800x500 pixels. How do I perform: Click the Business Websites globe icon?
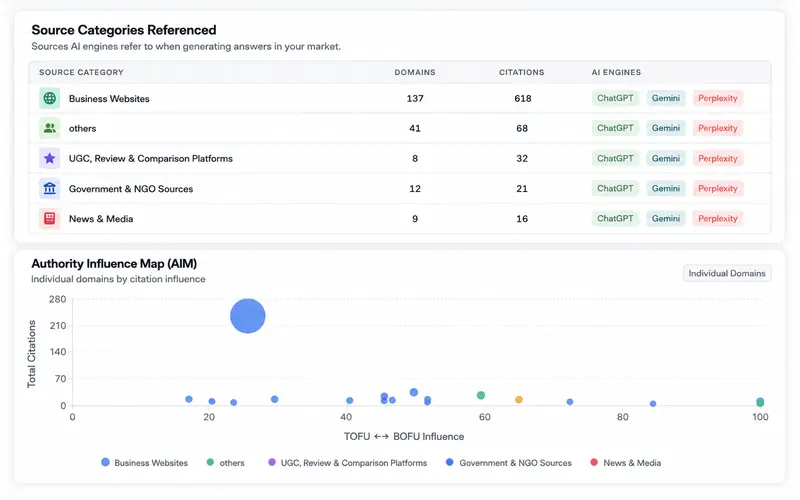[x=49, y=98]
